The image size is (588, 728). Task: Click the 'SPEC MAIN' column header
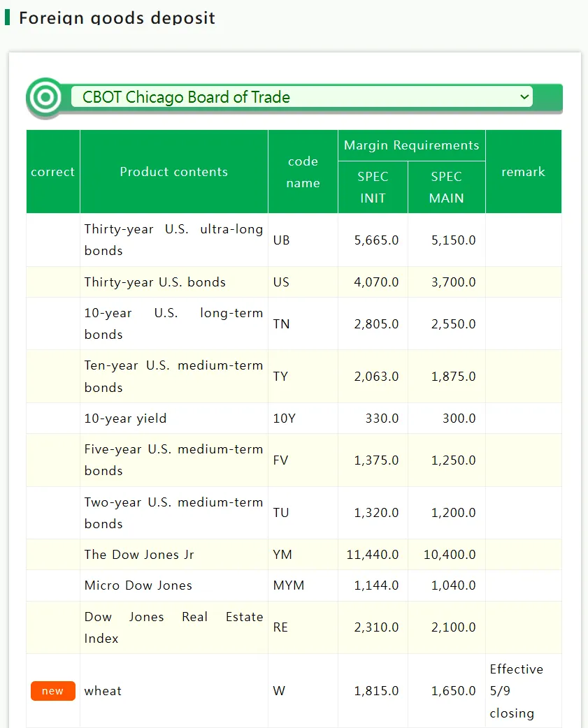(446, 187)
